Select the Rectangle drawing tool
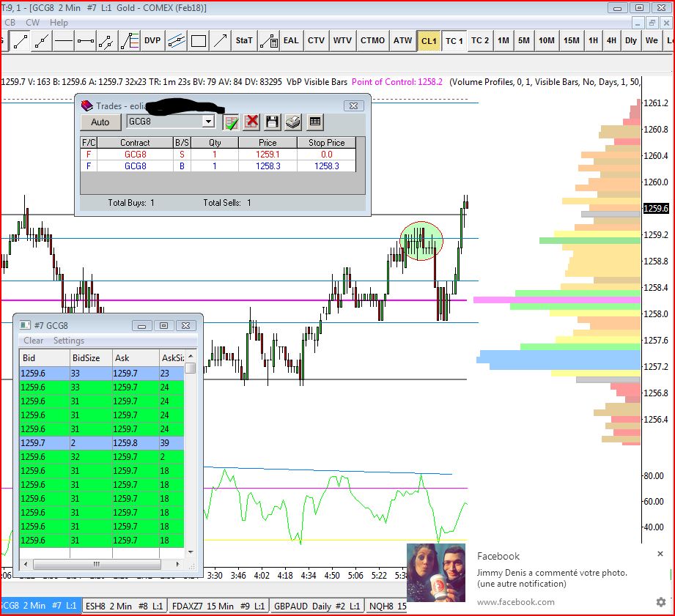This screenshot has height=616, width=675. pos(198,41)
